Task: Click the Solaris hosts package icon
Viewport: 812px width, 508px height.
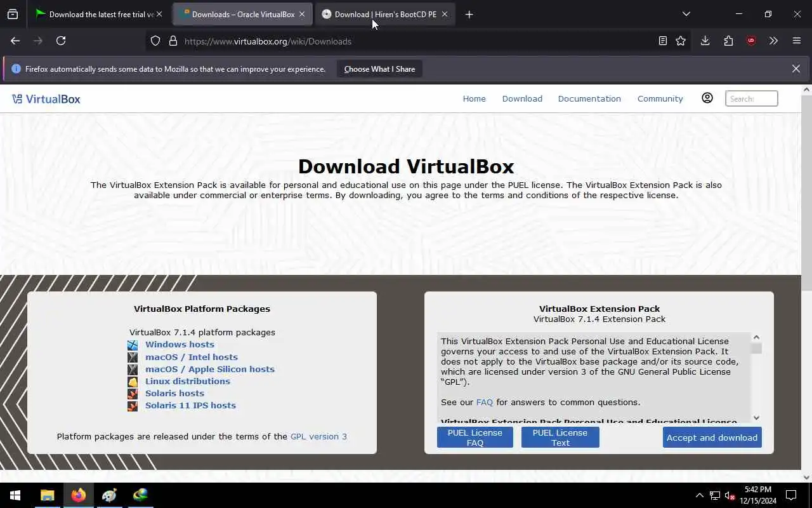Action: pyautogui.click(x=133, y=394)
